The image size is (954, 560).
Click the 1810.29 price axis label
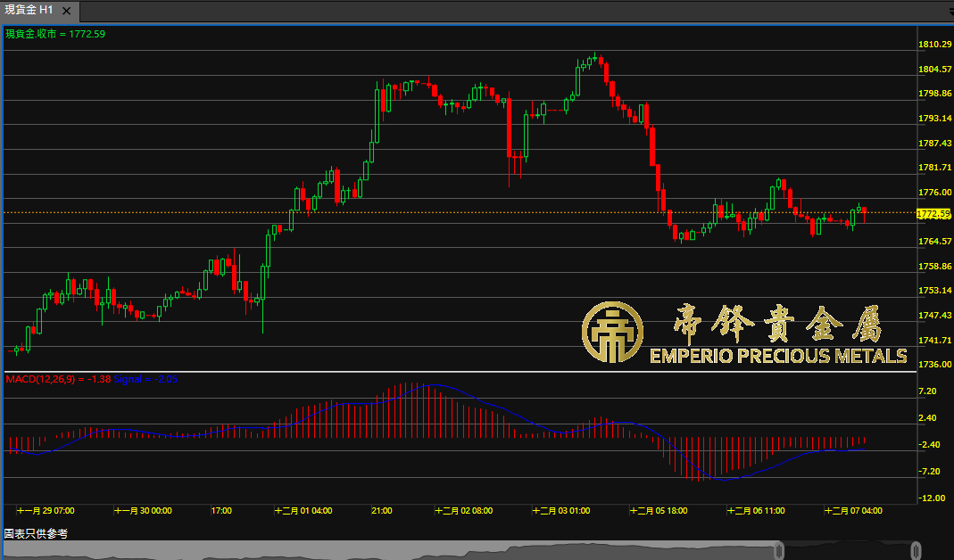pyautogui.click(x=933, y=45)
